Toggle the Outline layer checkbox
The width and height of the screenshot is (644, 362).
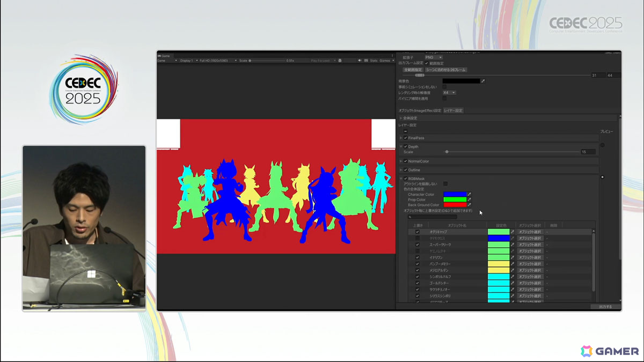pyautogui.click(x=406, y=170)
